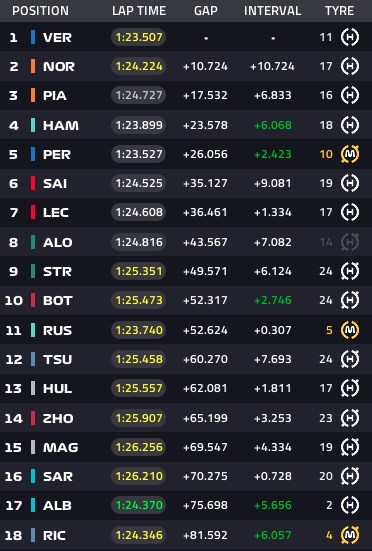Click Alonso's dimmed hard tyre icon
Viewport: 372px width, 551px height.
coord(350,242)
